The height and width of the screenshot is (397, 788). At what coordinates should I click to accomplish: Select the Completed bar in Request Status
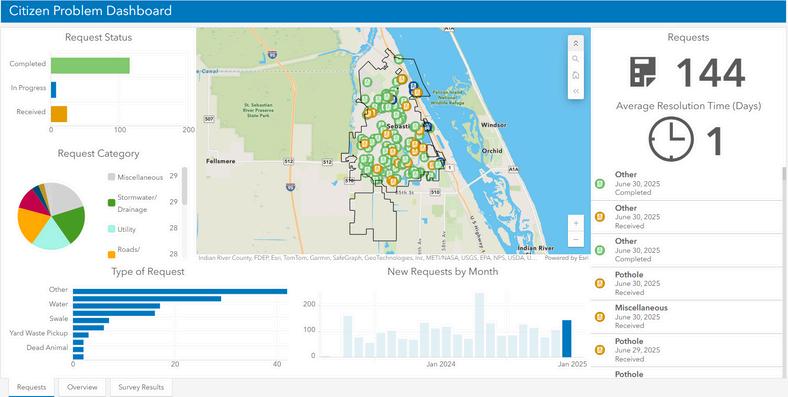click(90, 65)
